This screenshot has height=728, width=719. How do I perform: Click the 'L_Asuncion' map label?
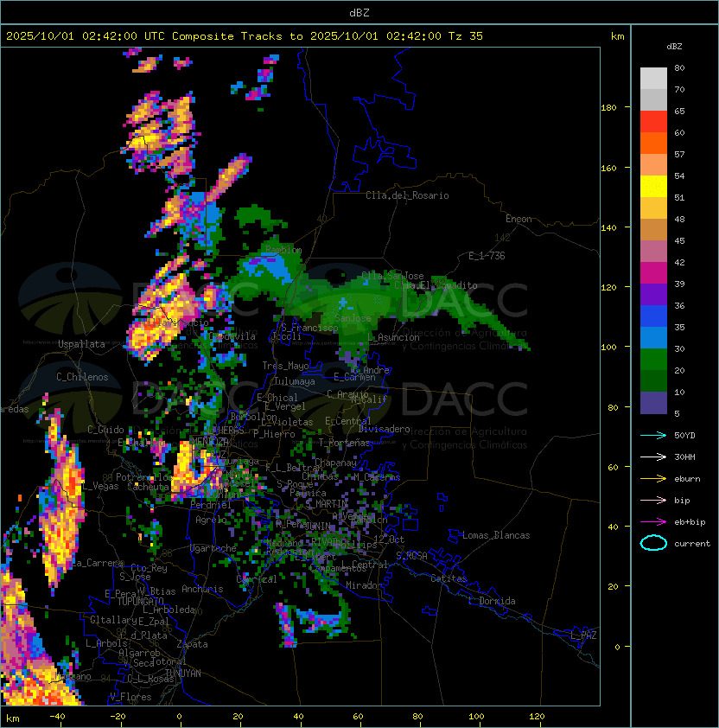click(x=393, y=337)
